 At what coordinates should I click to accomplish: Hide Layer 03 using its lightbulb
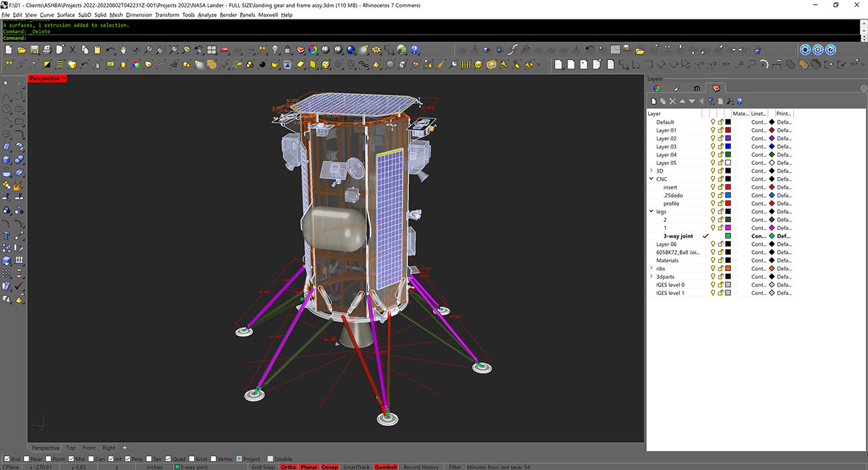(x=713, y=146)
